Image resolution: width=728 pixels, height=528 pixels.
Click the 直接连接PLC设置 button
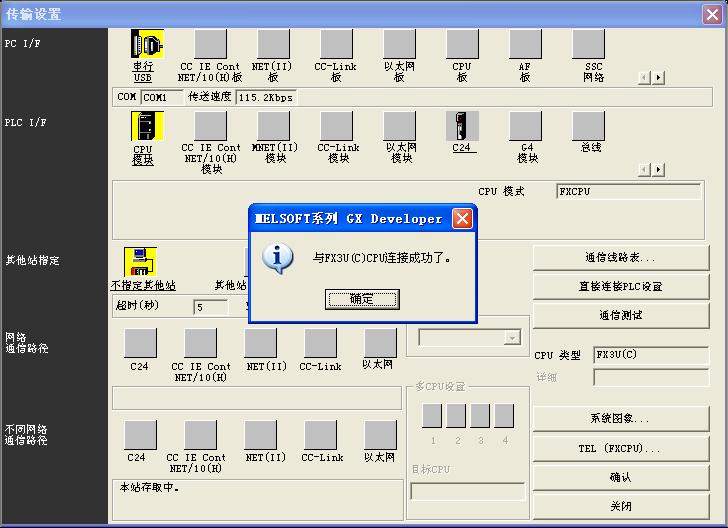point(620,286)
